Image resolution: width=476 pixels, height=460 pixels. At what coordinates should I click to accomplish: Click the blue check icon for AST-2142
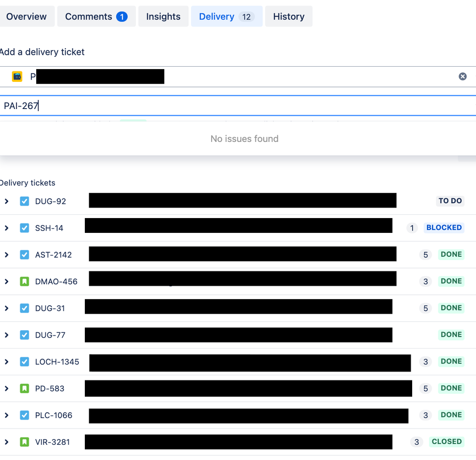[x=24, y=255]
